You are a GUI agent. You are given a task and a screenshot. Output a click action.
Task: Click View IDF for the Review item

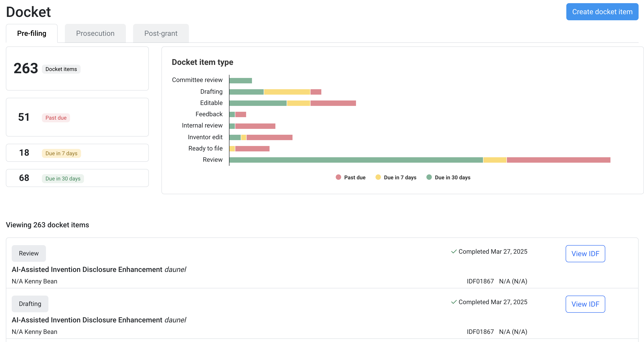585,254
